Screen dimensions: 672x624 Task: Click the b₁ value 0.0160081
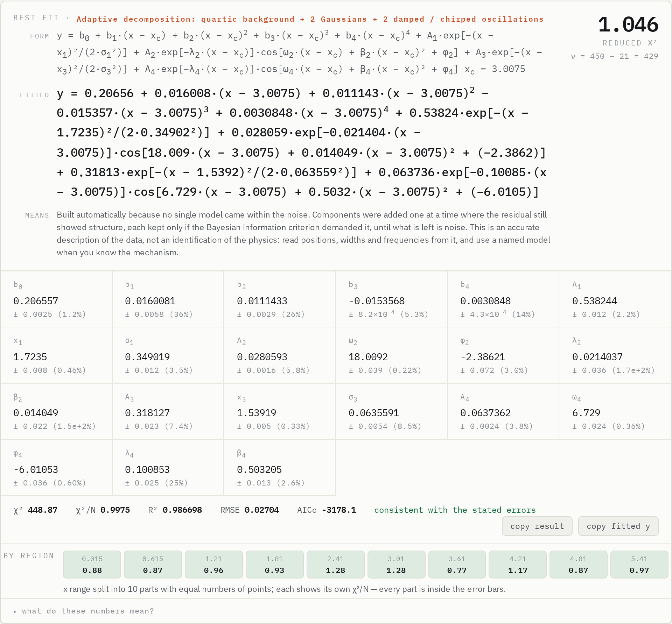(x=150, y=301)
